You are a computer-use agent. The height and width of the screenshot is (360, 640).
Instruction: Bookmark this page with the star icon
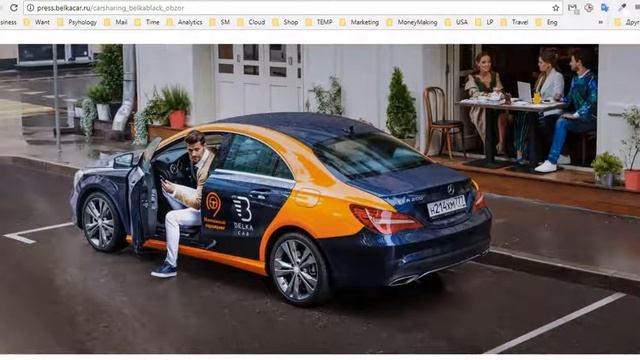pos(556,8)
